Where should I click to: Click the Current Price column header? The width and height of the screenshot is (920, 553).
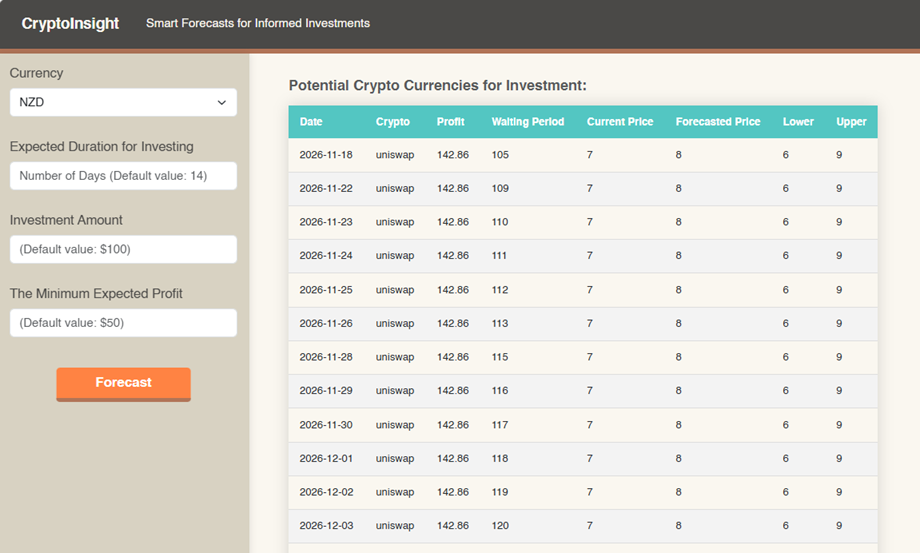(620, 121)
